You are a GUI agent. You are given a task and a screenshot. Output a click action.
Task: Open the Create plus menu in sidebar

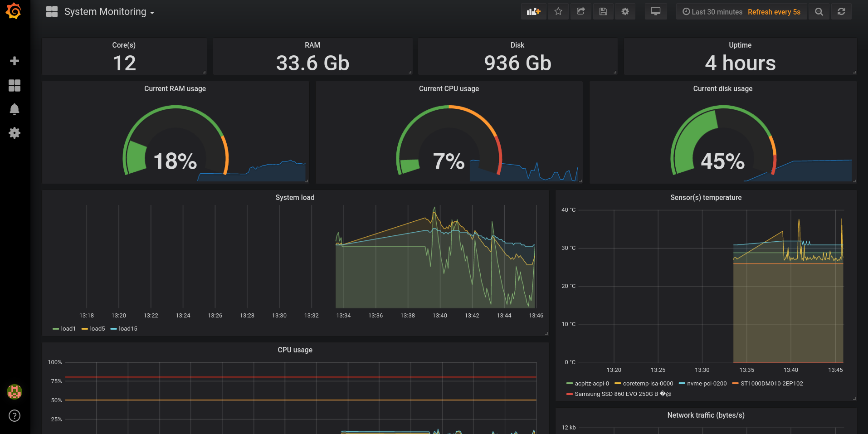(x=15, y=61)
